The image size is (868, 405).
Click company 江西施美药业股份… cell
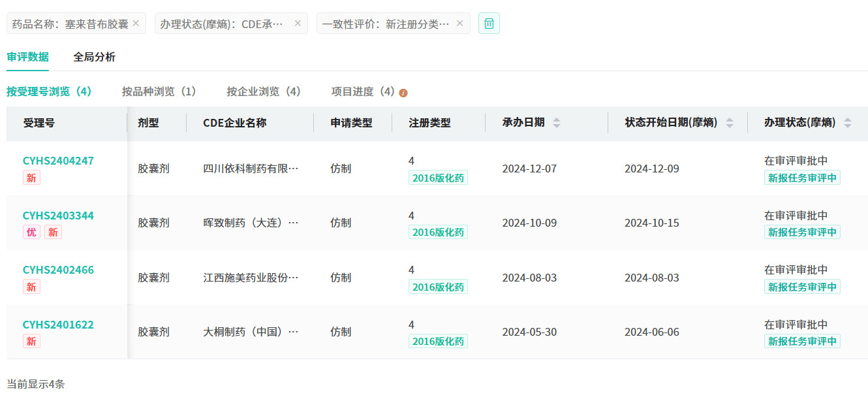click(x=251, y=278)
